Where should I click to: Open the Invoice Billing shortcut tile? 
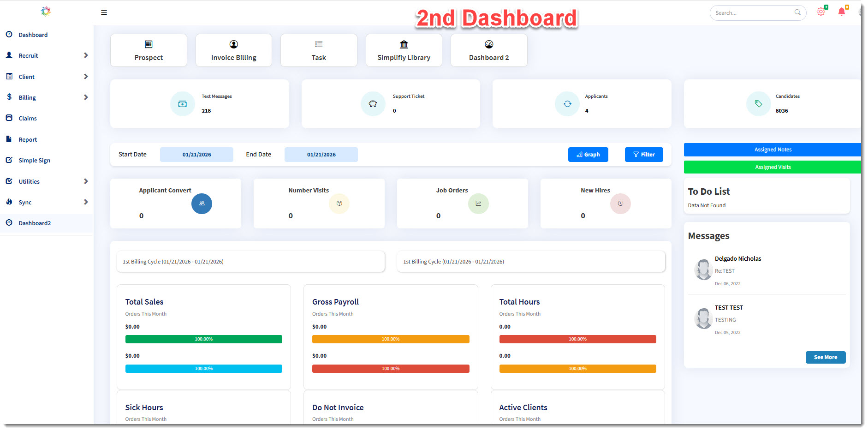[x=233, y=50]
